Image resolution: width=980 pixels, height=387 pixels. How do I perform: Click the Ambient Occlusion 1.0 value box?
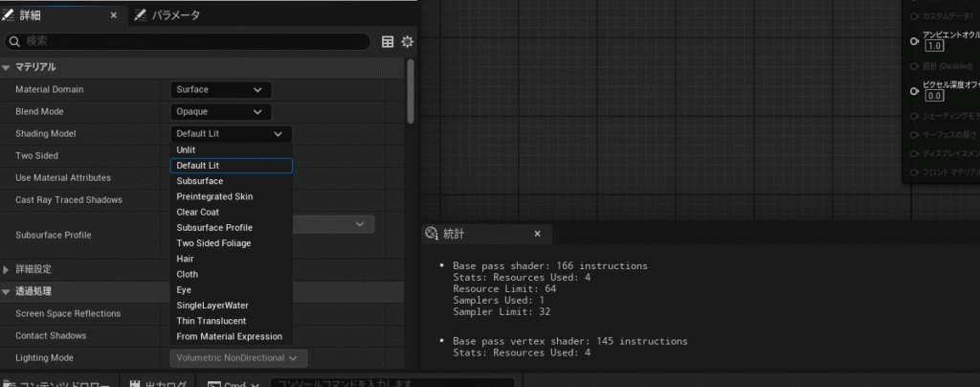pyautogui.click(x=934, y=46)
